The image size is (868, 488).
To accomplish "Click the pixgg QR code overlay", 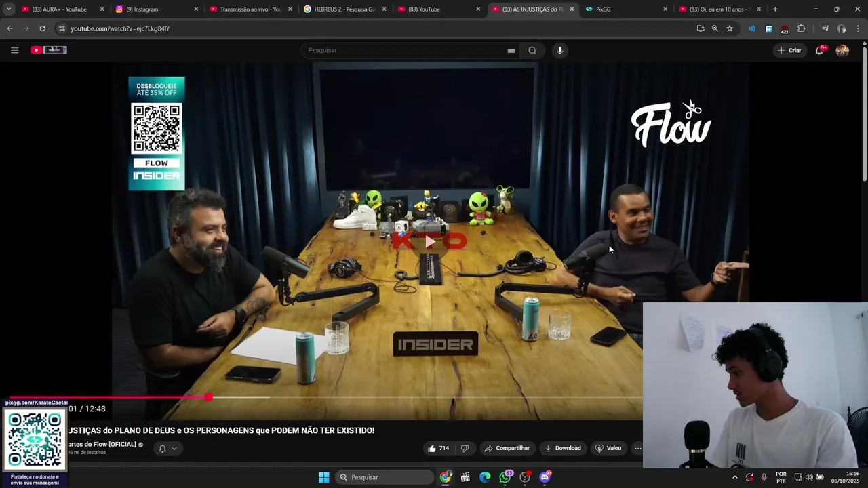I will click(x=35, y=439).
